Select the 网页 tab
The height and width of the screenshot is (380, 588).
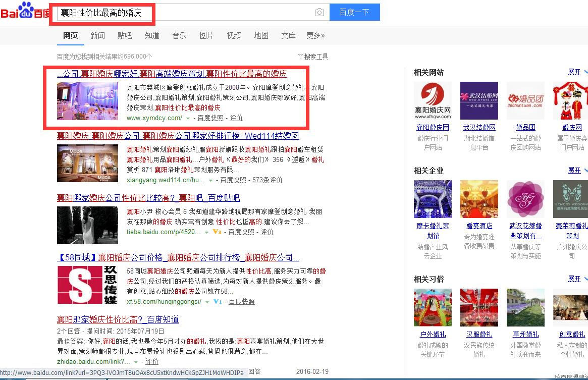(x=71, y=35)
